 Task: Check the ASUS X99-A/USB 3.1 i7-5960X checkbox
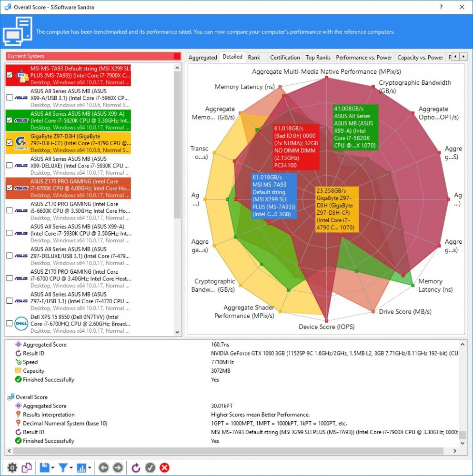(x=10, y=98)
